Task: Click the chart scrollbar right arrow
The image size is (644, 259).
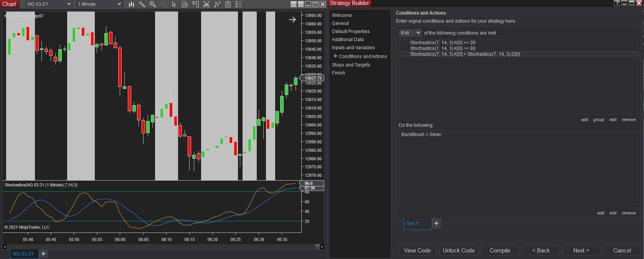Action: point(322,247)
